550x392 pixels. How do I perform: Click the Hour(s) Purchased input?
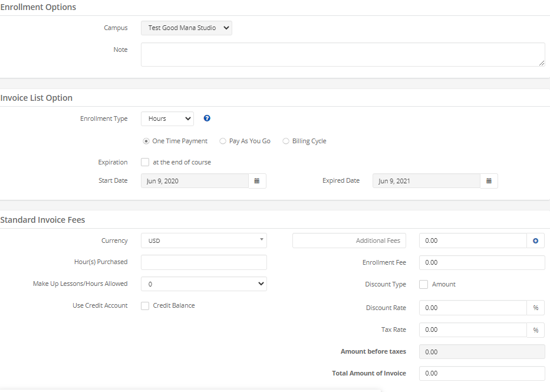[x=204, y=262]
